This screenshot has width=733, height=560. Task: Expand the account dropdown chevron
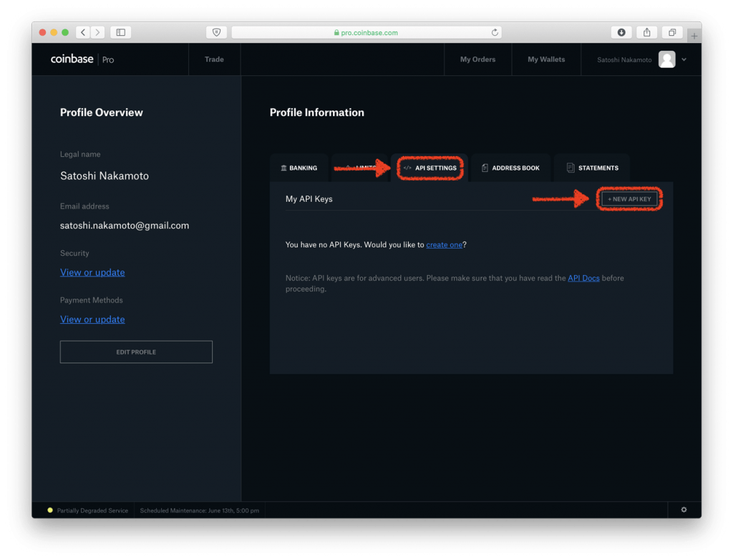pos(684,59)
